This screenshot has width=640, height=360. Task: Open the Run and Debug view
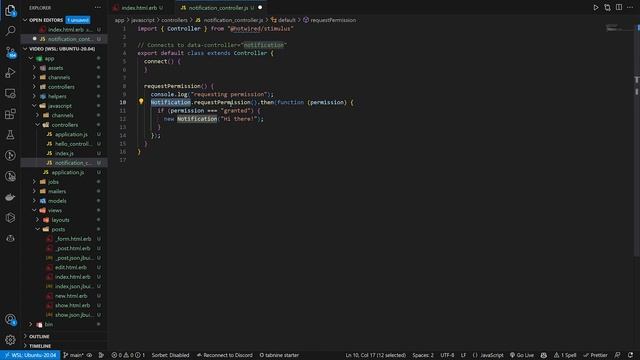[10, 73]
